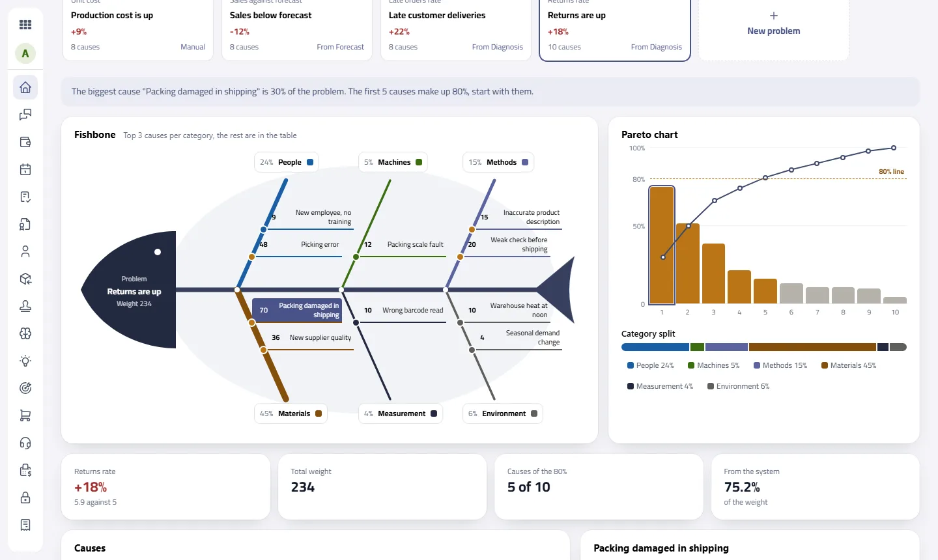Go to the Home sidebar icon

25,87
